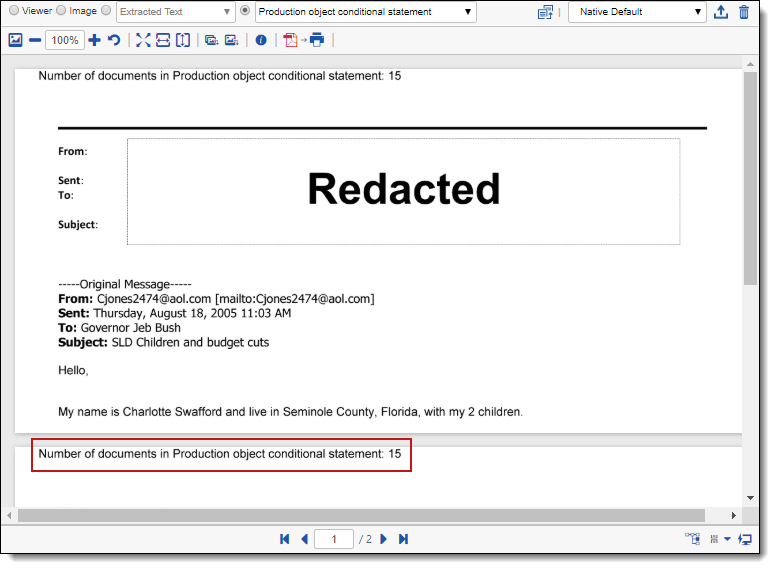Click the 'Hello,' line
This screenshot has height=569, width=775.
coord(73,370)
